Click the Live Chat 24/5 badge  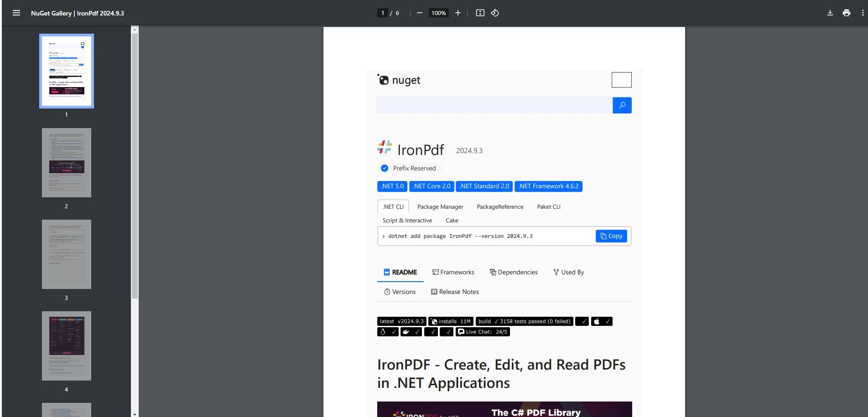483,332
